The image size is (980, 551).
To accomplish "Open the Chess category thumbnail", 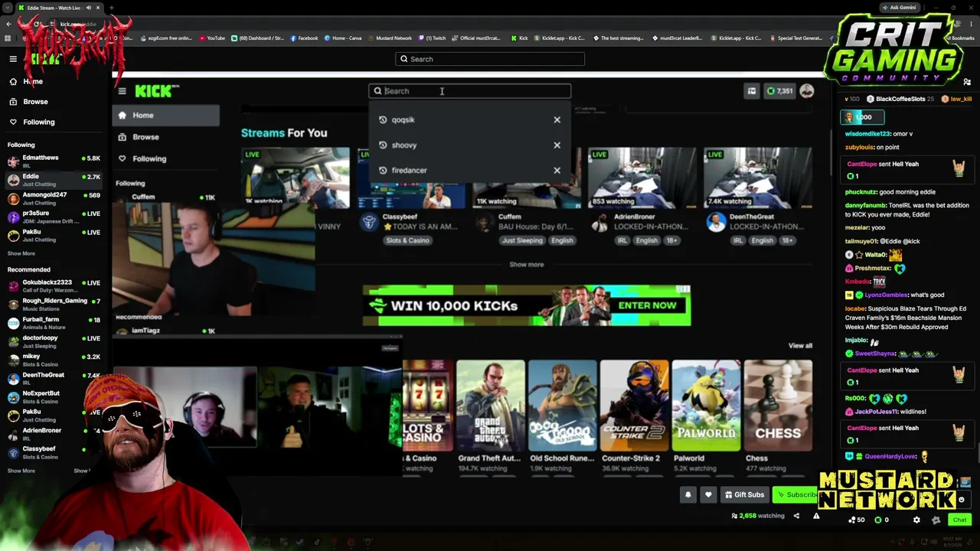I will tap(778, 406).
